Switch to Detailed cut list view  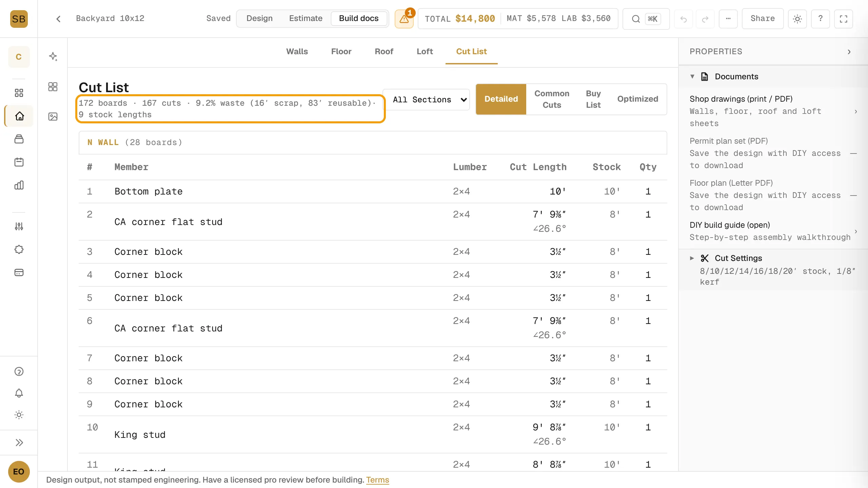point(501,99)
